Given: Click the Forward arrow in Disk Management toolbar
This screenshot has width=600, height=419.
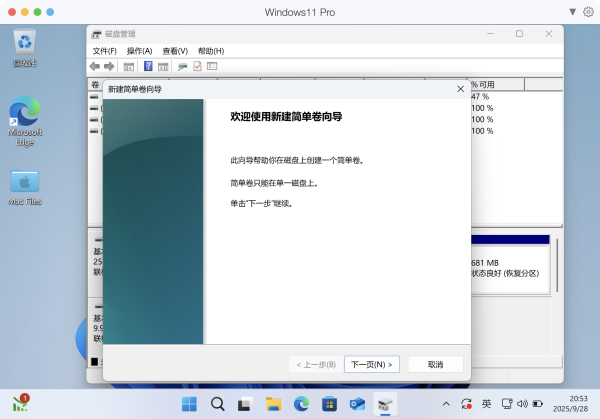Looking at the screenshot, I should point(109,67).
